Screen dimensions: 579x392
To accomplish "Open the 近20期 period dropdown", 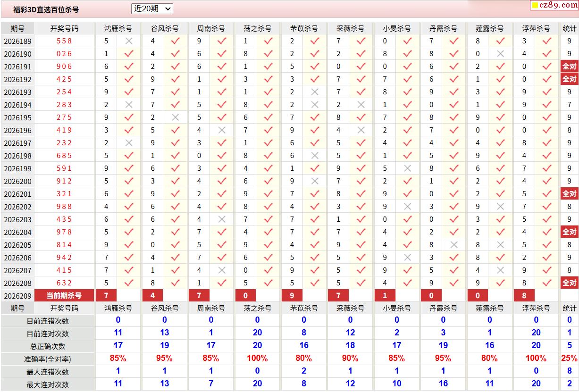I will point(152,9).
